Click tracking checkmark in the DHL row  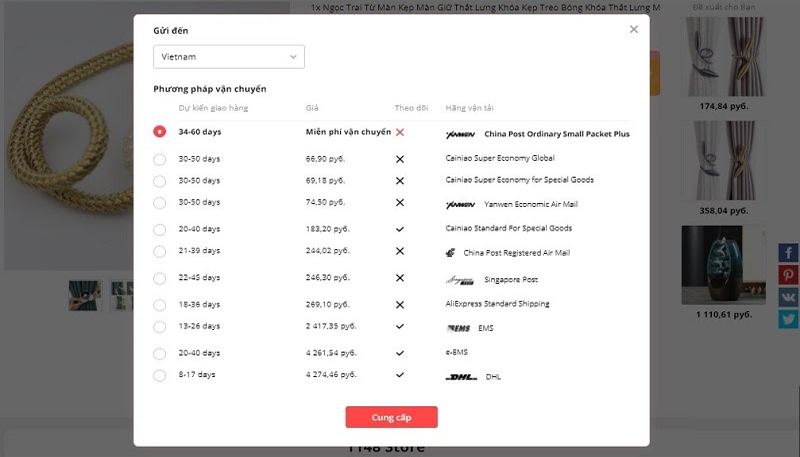click(x=400, y=374)
